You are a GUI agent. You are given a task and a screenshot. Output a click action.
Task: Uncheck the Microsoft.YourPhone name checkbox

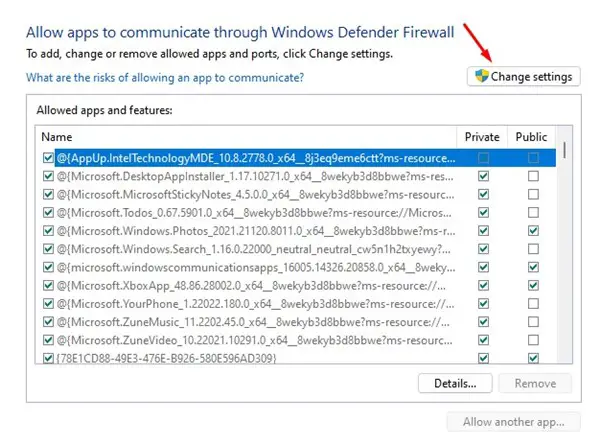click(48, 304)
